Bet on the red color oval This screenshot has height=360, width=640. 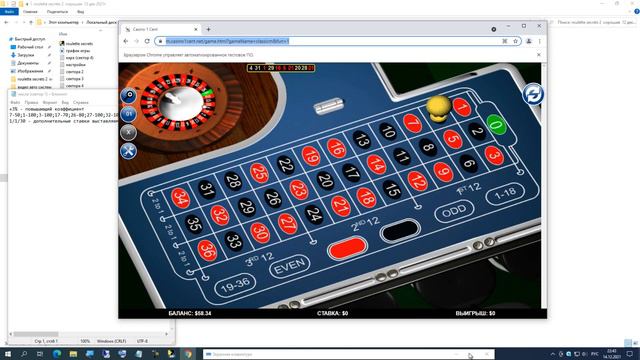point(347,248)
